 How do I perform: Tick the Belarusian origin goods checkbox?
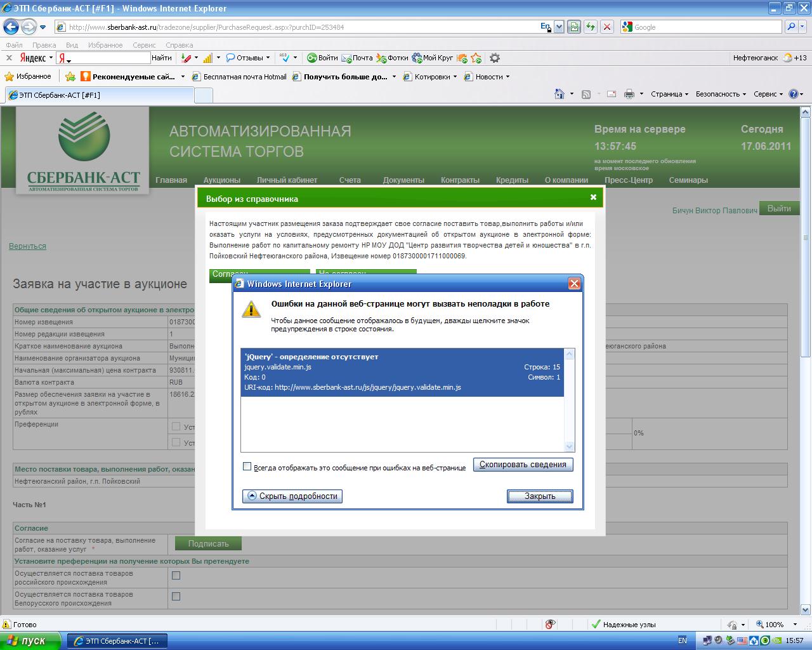pos(176,597)
